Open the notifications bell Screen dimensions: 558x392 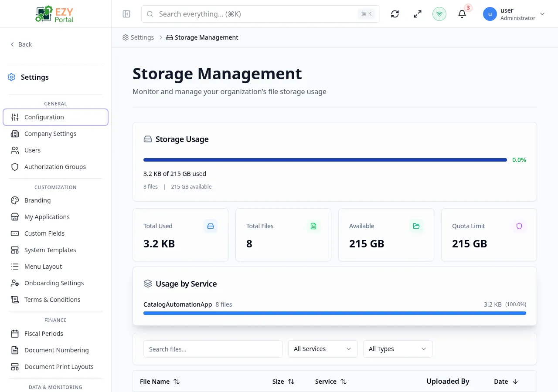pyautogui.click(x=462, y=14)
